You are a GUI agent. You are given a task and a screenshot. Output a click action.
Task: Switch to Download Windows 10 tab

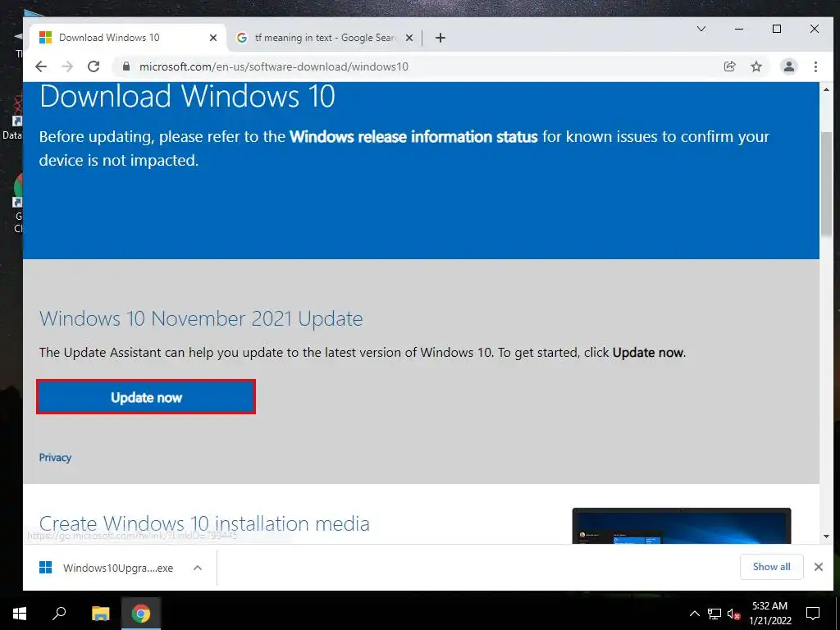pyautogui.click(x=129, y=38)
